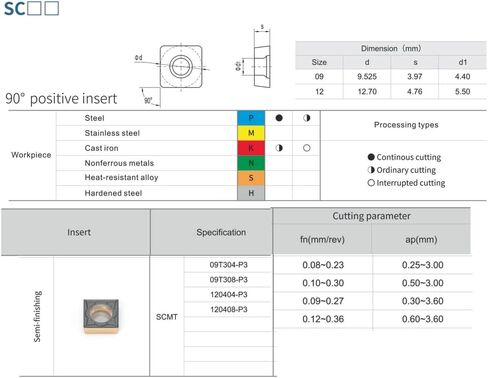The height and width of the screenshot is (378, 488).
Task: Click the value '3.97' in dimension table
Action: 415,77
